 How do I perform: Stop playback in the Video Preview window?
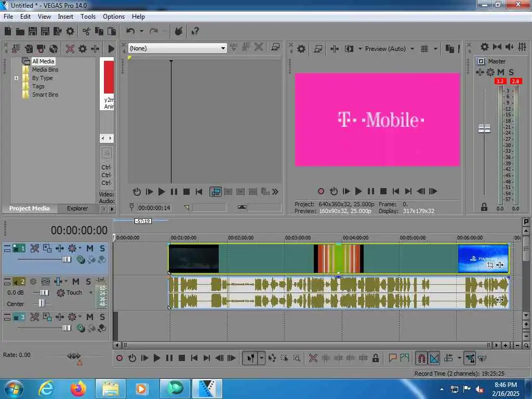point(383,191)
